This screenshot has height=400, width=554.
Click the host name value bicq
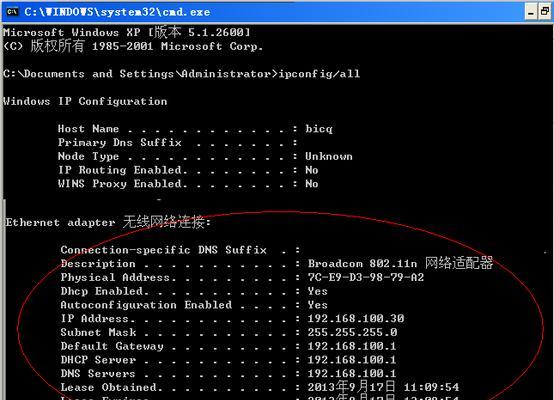(319, 129)
